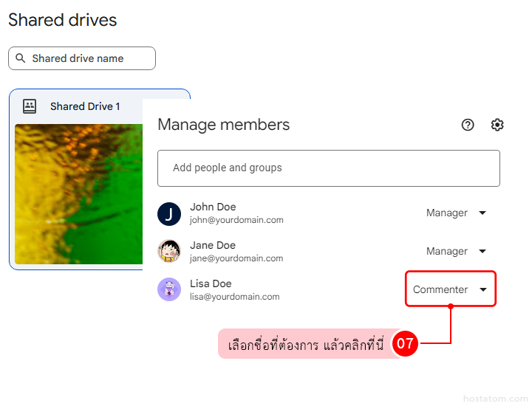Click jane@yourdomain.com email

(236, 258)
